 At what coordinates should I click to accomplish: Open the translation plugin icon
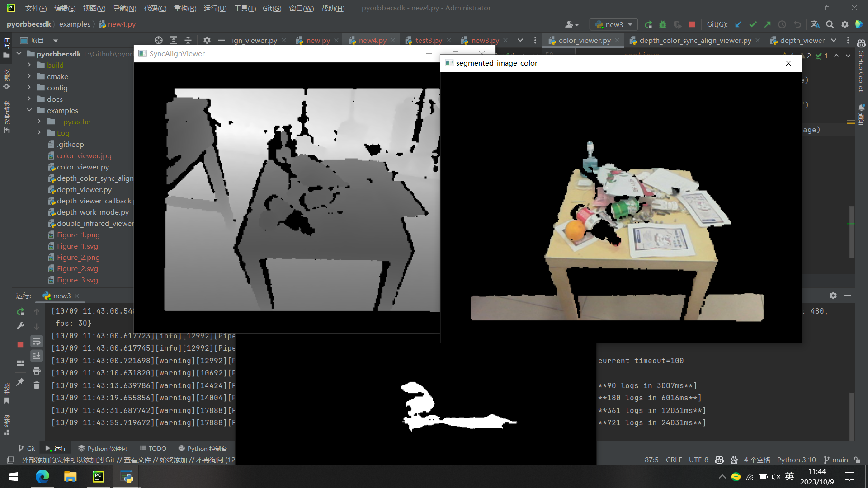tap(815, 24)
